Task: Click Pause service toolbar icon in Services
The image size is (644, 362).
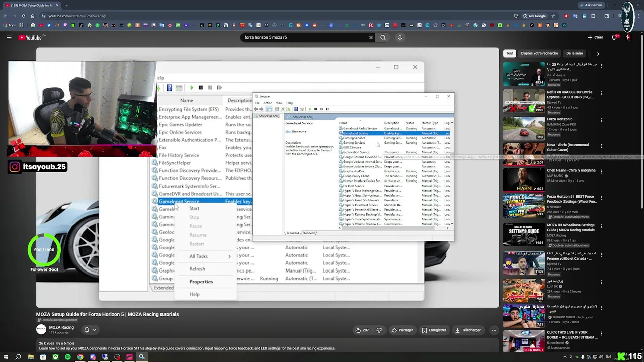Action: coord(321,109)
